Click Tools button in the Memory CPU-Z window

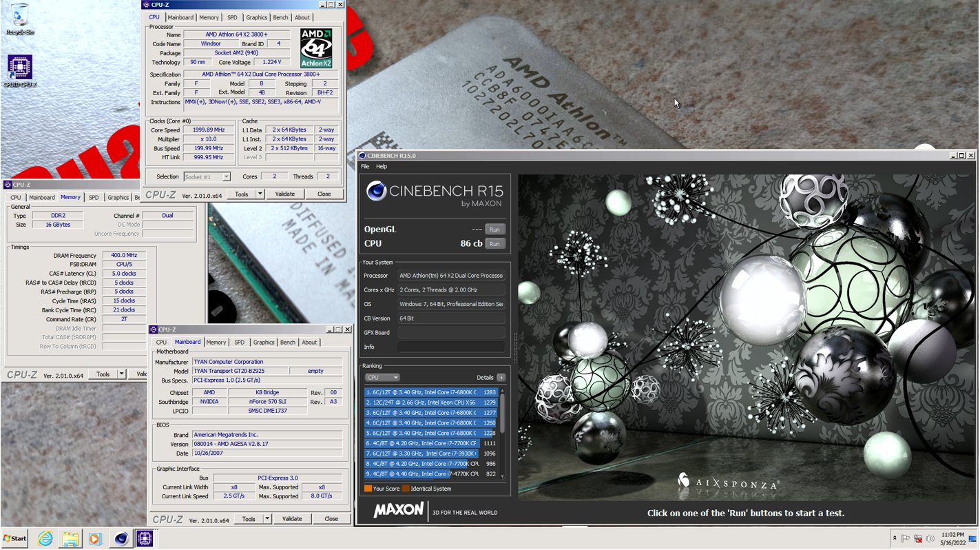[x=103, y=374]
